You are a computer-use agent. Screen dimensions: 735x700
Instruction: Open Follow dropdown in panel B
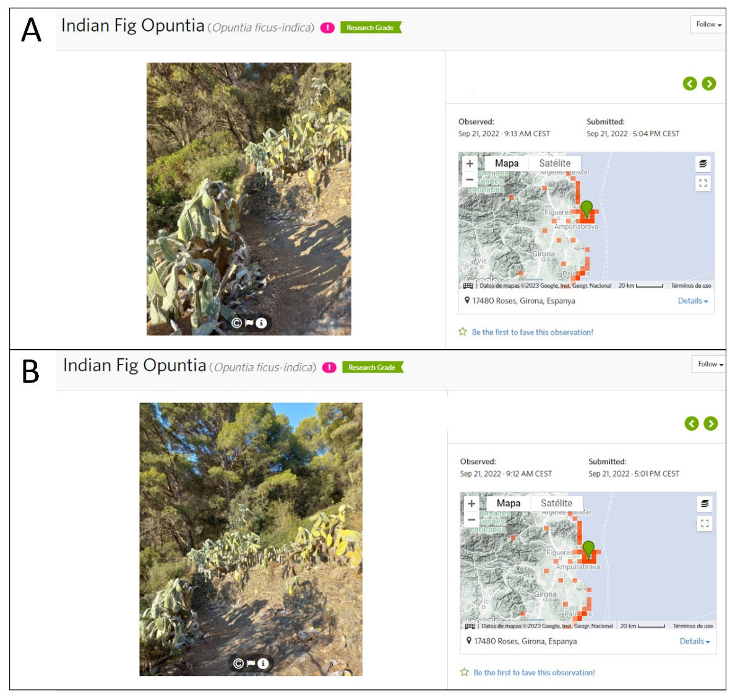click(x=709, y=365)
